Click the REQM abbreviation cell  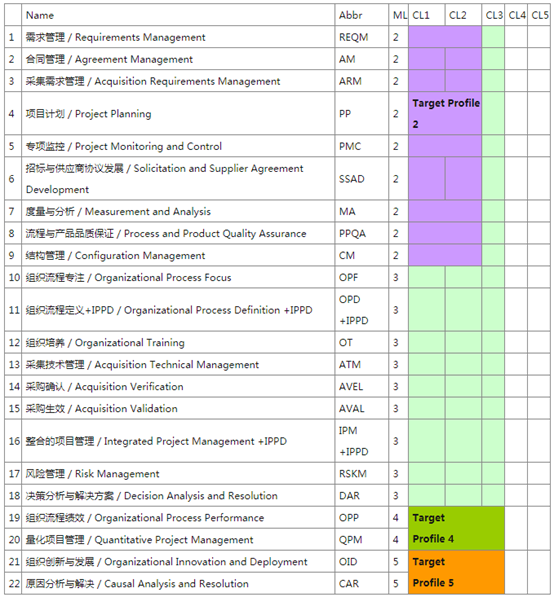[x=362, y=37]
